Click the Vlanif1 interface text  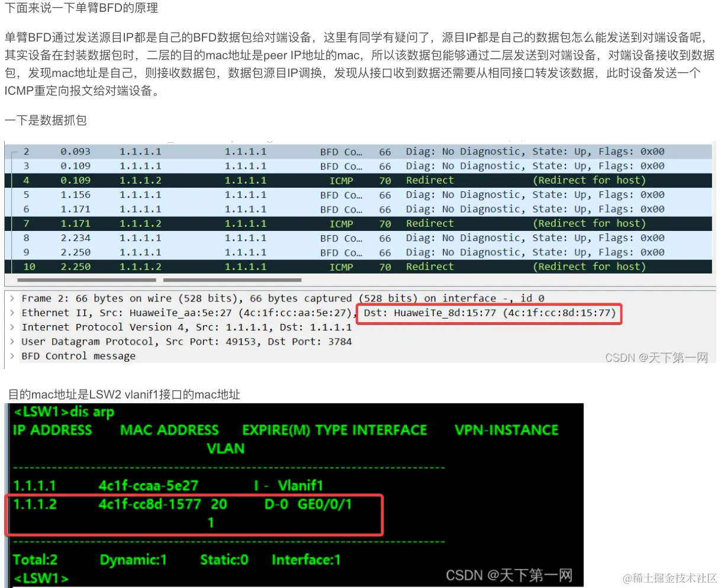[301, 486]
